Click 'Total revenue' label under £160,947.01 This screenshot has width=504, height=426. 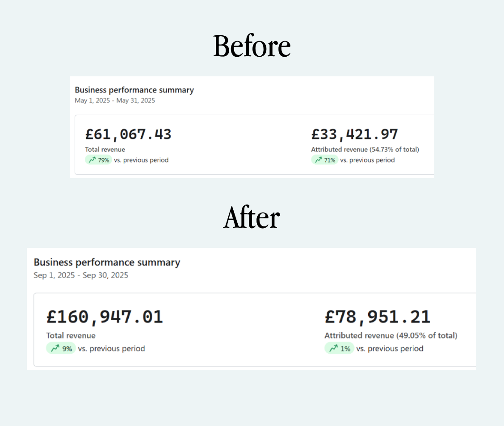[x=71, y=335]
